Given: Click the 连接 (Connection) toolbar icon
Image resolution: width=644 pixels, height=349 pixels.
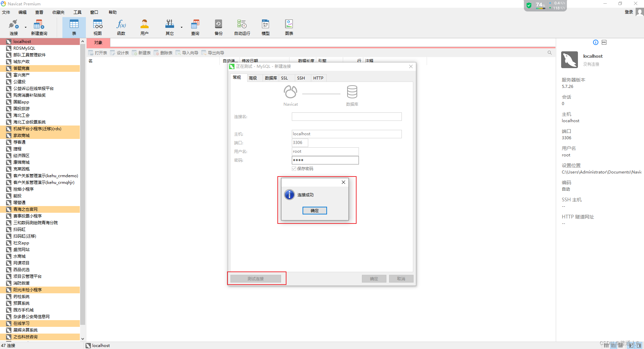Looking at the screenshot, I should [x=14, y=28].
